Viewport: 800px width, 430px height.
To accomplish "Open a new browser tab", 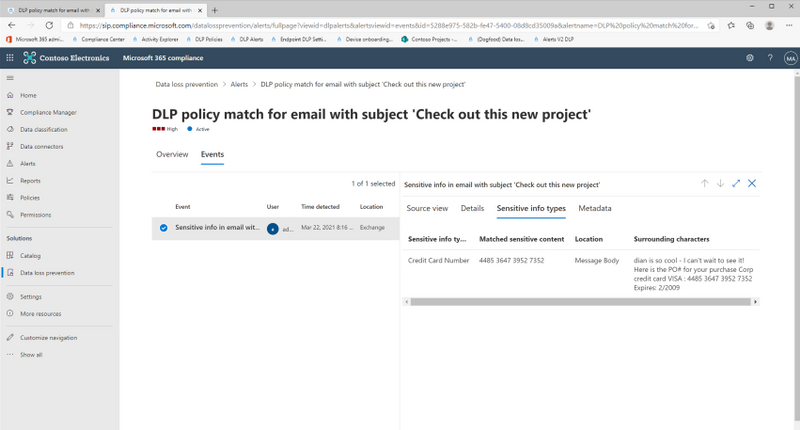I will [x=215, y=9].
